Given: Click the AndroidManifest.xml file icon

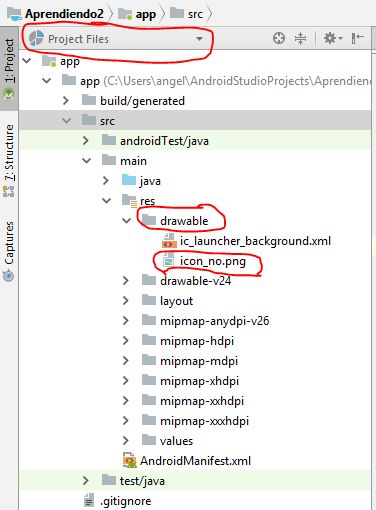Looking at the screenshot, I should click(129, 460).
